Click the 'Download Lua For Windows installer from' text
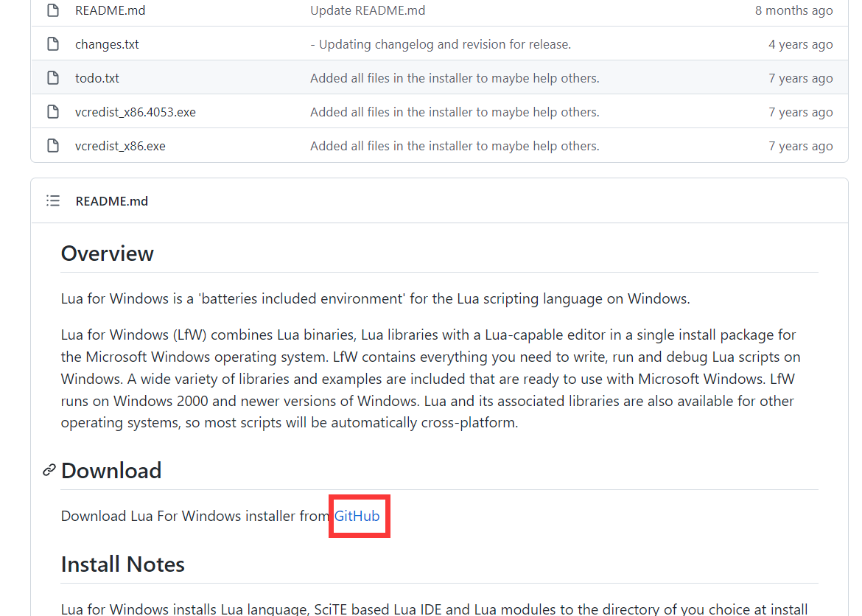 pos(195,516)
